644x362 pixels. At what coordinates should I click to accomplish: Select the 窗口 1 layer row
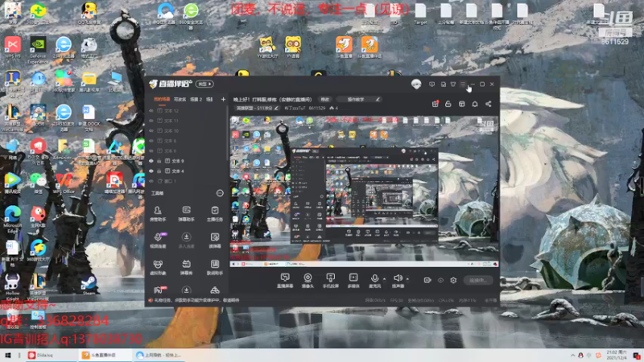187,181
